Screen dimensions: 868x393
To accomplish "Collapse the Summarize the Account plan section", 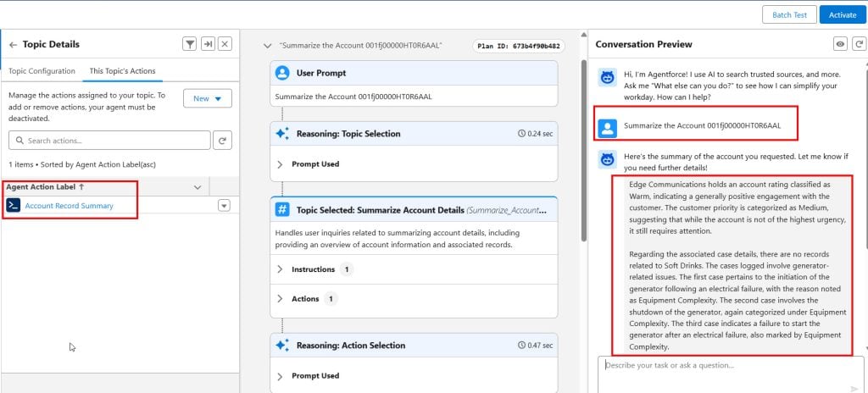I will click(x=268, y=46).
